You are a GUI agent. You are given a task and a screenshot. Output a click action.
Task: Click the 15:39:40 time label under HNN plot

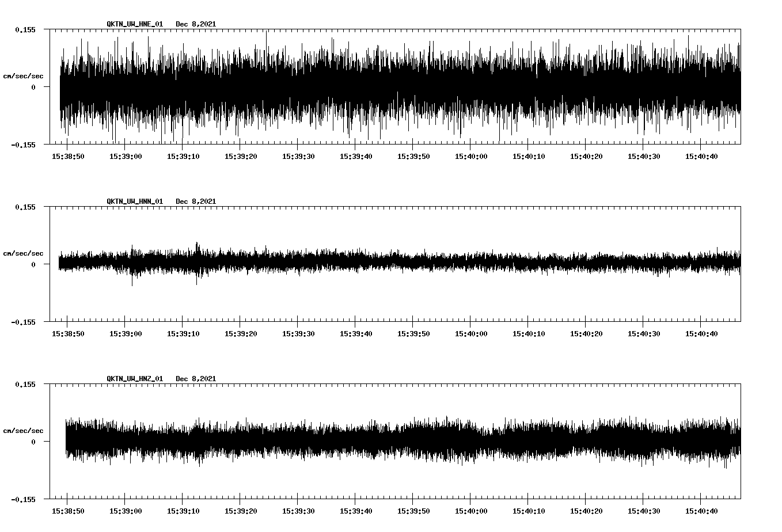(x=356, y=334)
